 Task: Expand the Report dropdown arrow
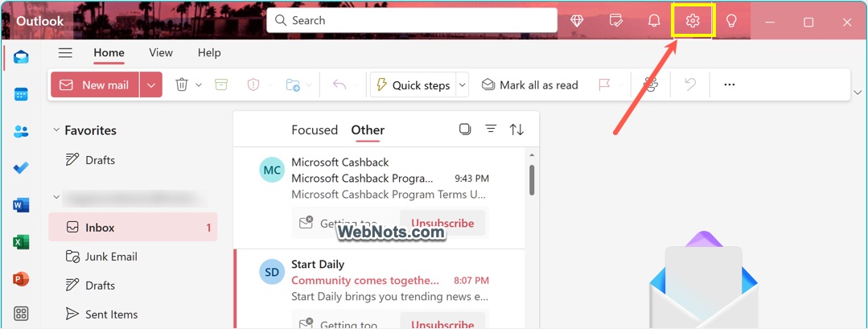tap(270, 84)
